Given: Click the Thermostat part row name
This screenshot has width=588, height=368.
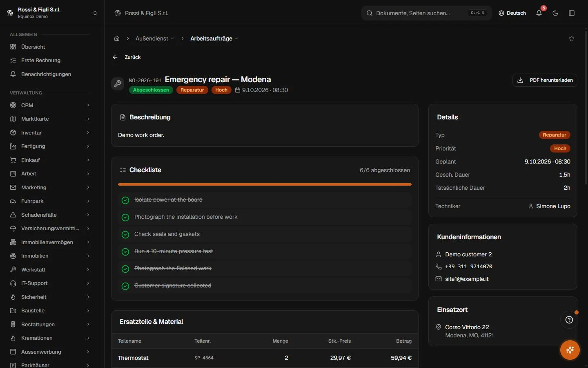Looking at the screenshot, I should pyautogui.click(x=133, y=358).
